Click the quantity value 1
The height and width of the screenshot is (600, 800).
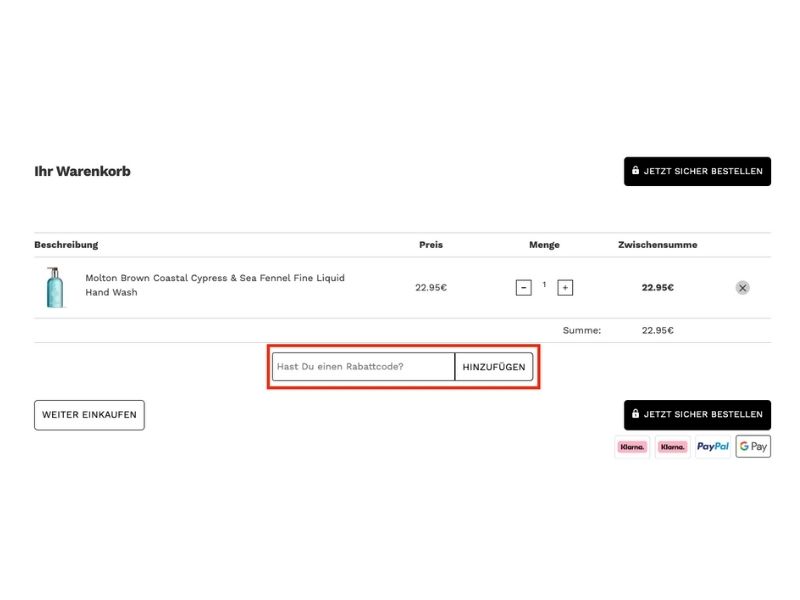[544, 284]
